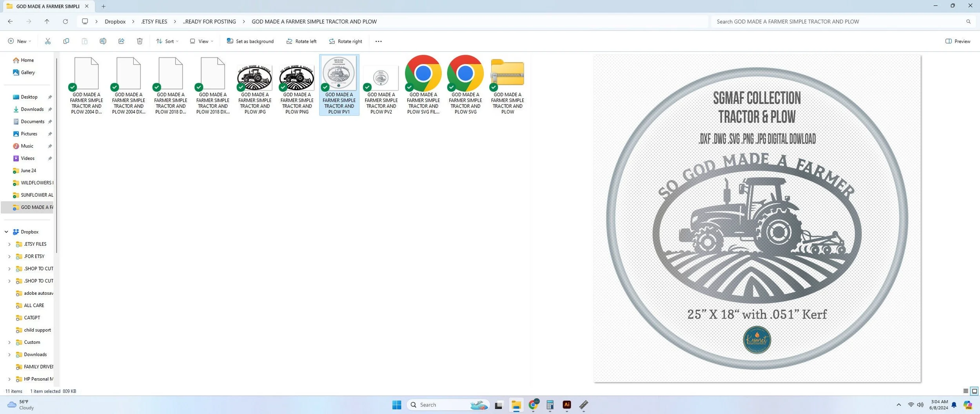Open the pen app icon on taskbar

[x=584, y=405]
